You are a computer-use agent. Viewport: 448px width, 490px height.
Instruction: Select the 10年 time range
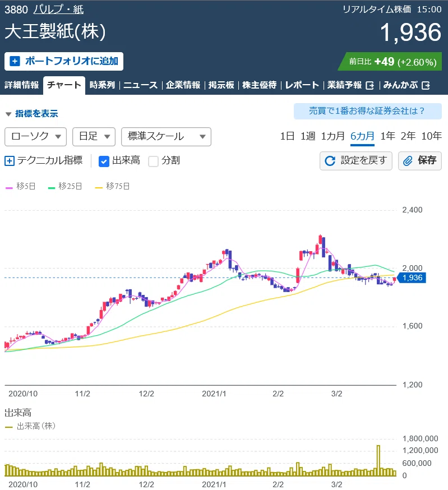tap(431, 136)
